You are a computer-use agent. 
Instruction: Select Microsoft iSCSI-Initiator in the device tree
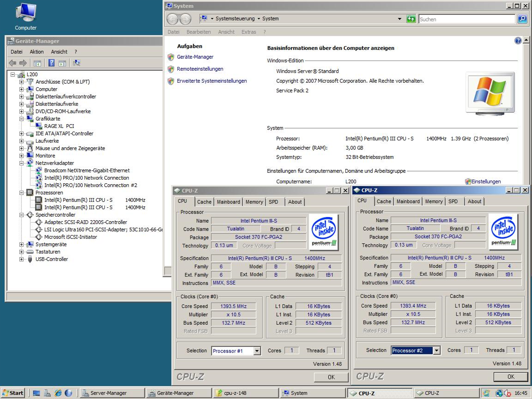[x=71, y=237]
